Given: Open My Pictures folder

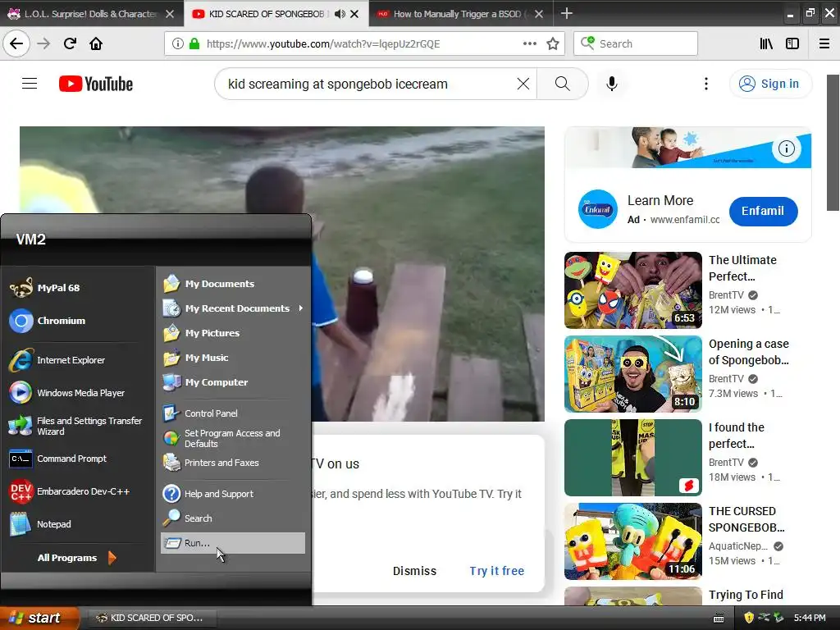Looking at the screenshot, I should pyautogui.click(x=202, y=333).
